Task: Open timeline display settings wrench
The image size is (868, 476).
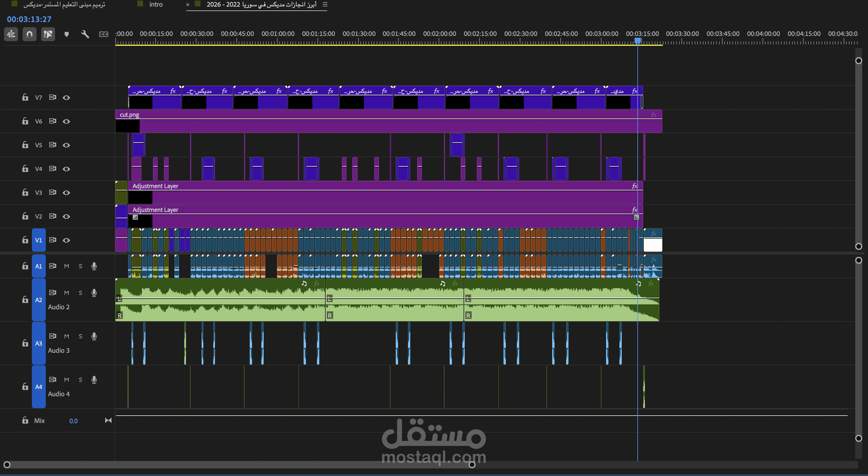Action: (85, 34)
